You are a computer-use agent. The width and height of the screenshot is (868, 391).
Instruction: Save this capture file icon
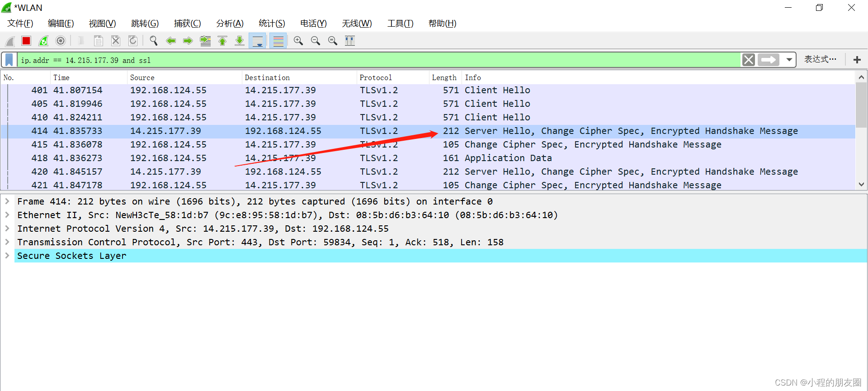[98, 41]
